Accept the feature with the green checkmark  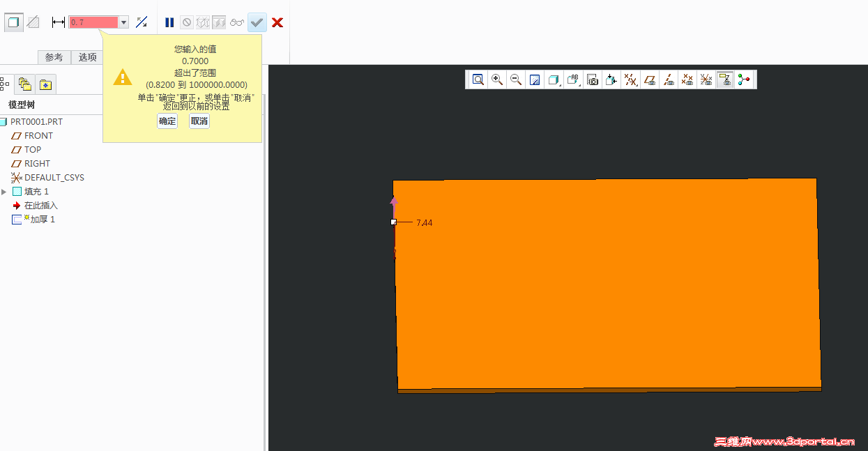click(256, 22)
